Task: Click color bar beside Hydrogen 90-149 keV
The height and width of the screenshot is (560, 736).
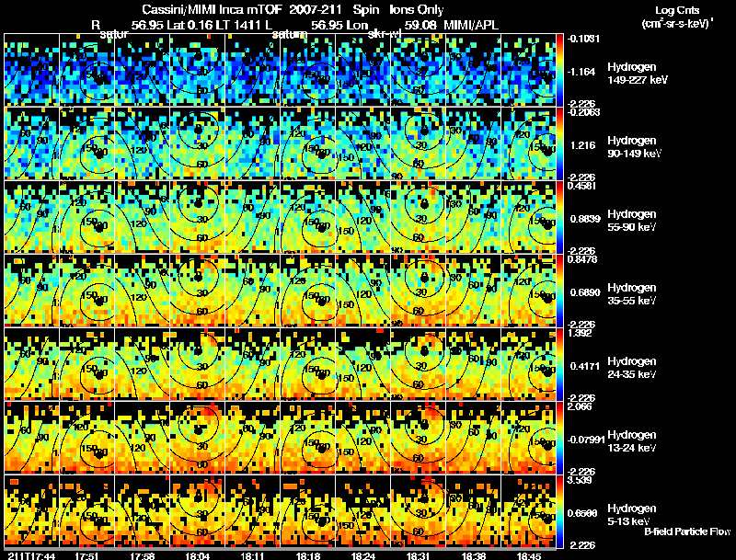Action: click(559, 143)
